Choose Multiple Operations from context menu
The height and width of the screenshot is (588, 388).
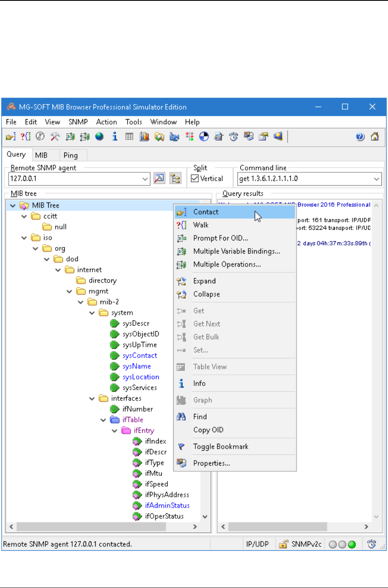tap(235, 265)
